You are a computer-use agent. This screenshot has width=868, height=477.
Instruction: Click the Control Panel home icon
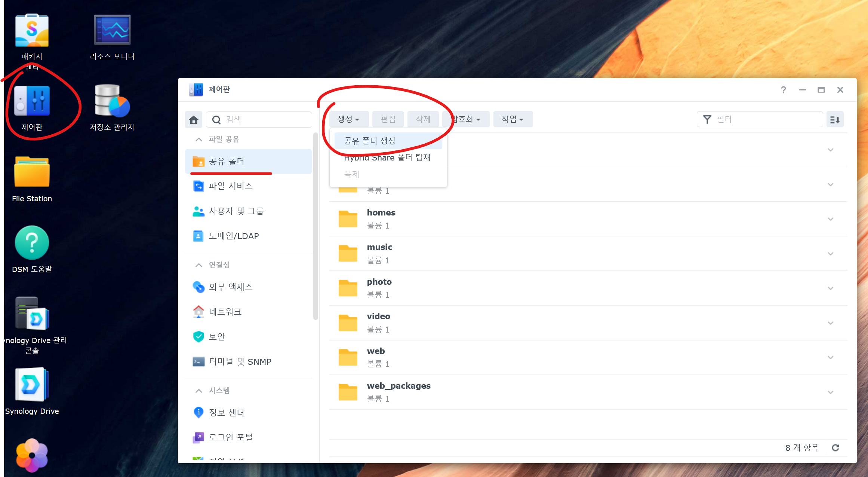194,120
